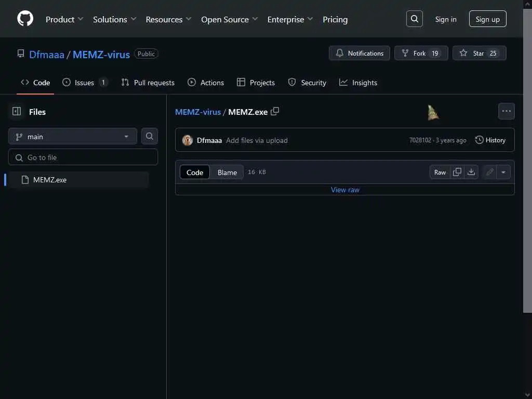Switch to Blame view
Screen dimensions: 532x399
[x=227, y=172]
